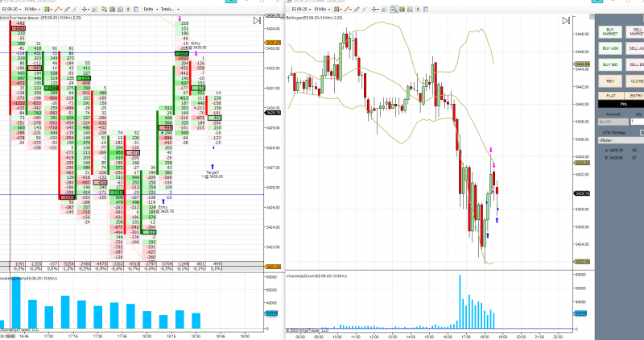The width and height of the screenshot is (644, 340).
Task: Open the Totals dropdown in left toolbar
Action: click(x=170, y=9)
